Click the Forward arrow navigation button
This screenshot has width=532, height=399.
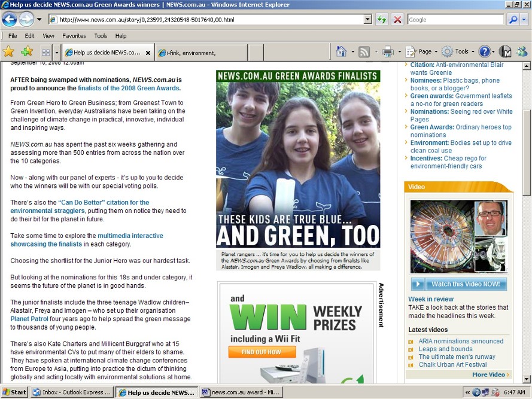click(26, 19)
